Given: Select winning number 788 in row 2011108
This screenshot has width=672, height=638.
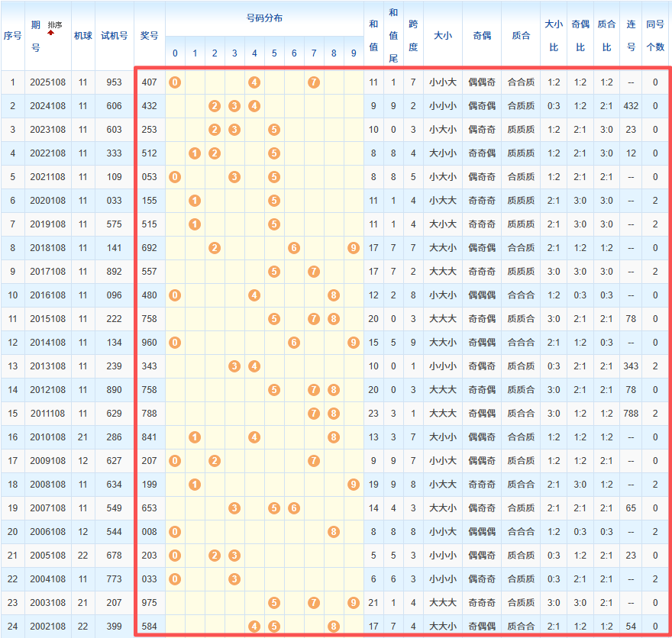Looking at the screenshot, I should [150, 413].
